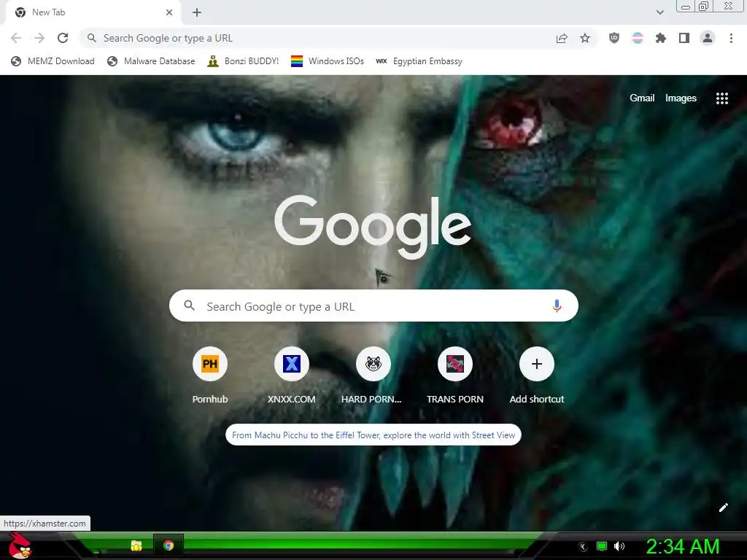Focus the top address bar

click(x=324, y=38)
